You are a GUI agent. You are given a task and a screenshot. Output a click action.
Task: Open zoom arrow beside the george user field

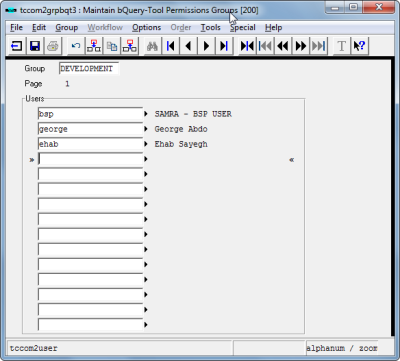146,129
